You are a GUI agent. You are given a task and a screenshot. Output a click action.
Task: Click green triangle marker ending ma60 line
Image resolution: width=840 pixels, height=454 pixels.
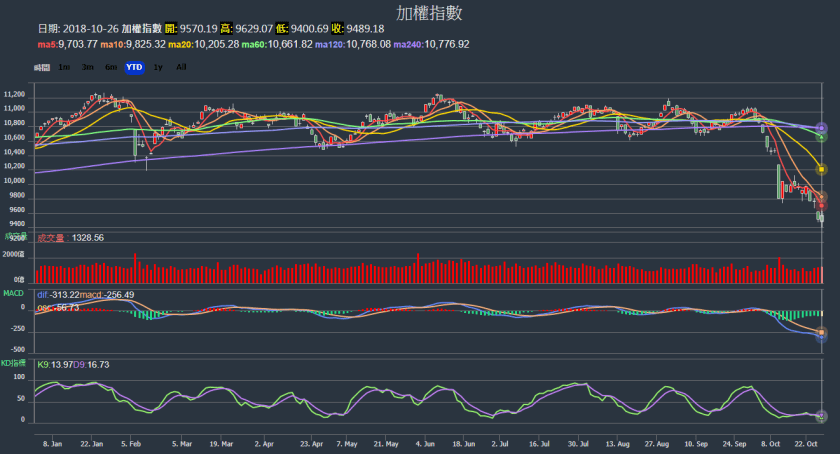tap(822, 136)
